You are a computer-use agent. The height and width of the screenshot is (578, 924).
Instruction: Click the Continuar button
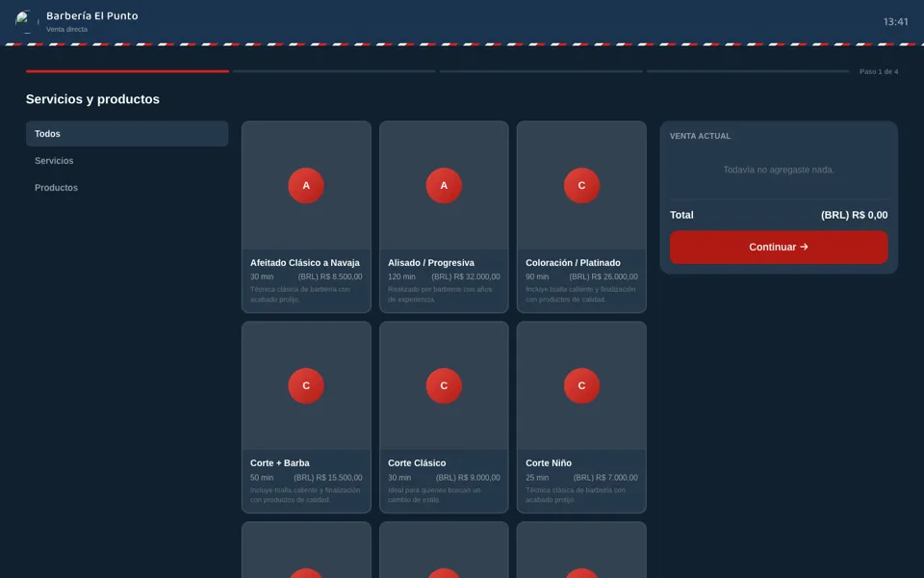[779, 248]
